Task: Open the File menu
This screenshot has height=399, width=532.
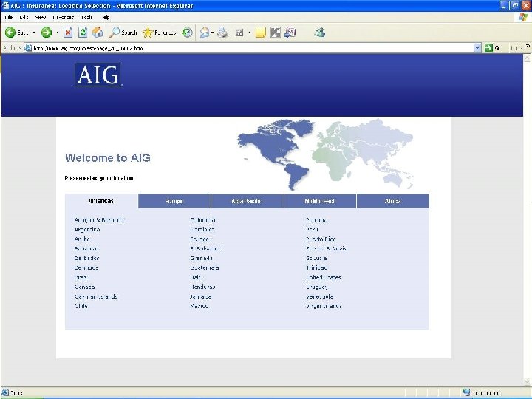Action: tap(8, 17)
